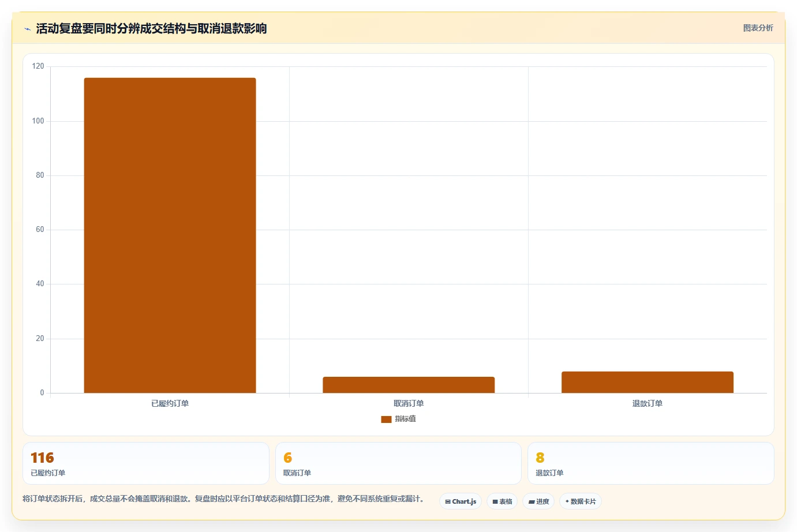Viewport: 797px width, 532px height.
Task: Click the 已履约订单 x-axis label
Action: (x=170, y=403)
